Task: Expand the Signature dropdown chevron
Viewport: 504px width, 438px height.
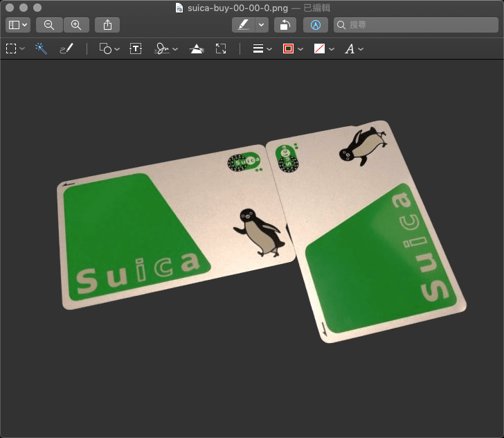Action: [x=175, y=49]
